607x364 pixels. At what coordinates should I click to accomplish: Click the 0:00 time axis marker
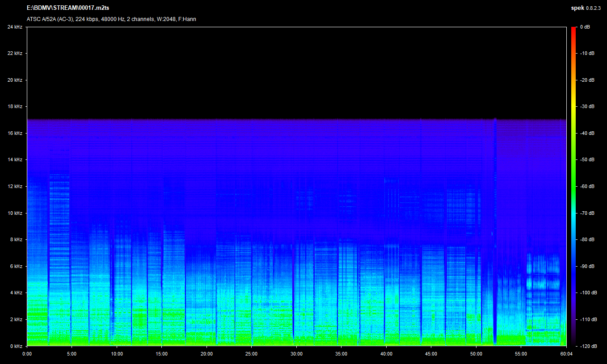pyautogui.click(x=27, y=354)
